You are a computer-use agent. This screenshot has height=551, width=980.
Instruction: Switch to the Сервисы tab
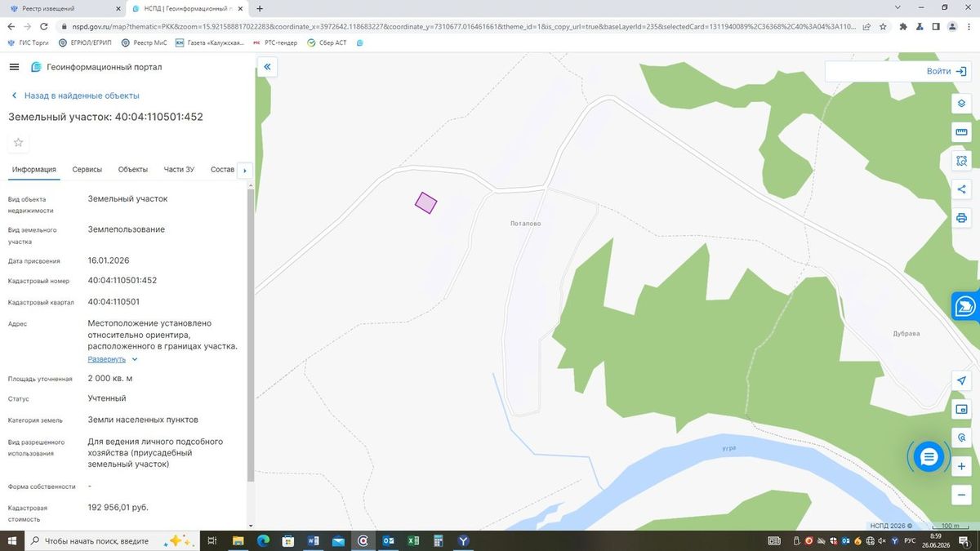[87, 170]
